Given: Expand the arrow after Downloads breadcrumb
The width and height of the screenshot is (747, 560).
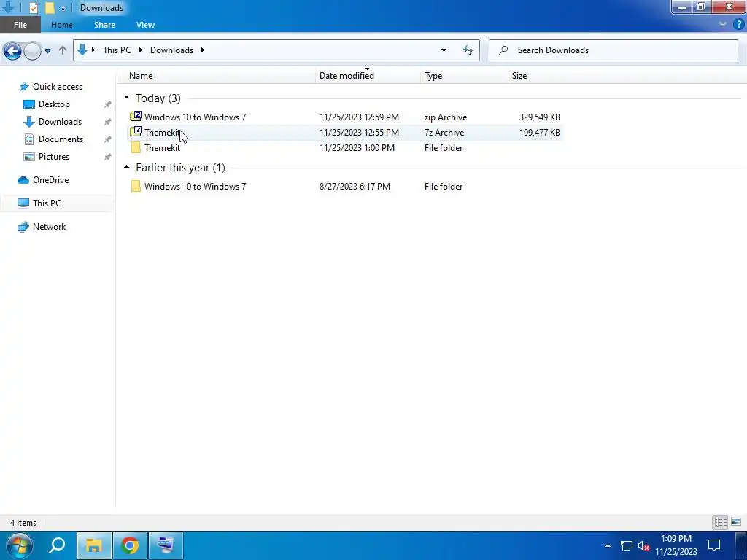Looking at the screenshot, I should click(203, 50).
